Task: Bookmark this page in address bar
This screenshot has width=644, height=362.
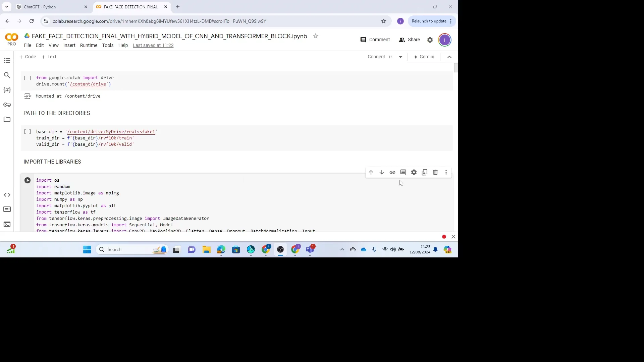Action: [x=384, y=21]
